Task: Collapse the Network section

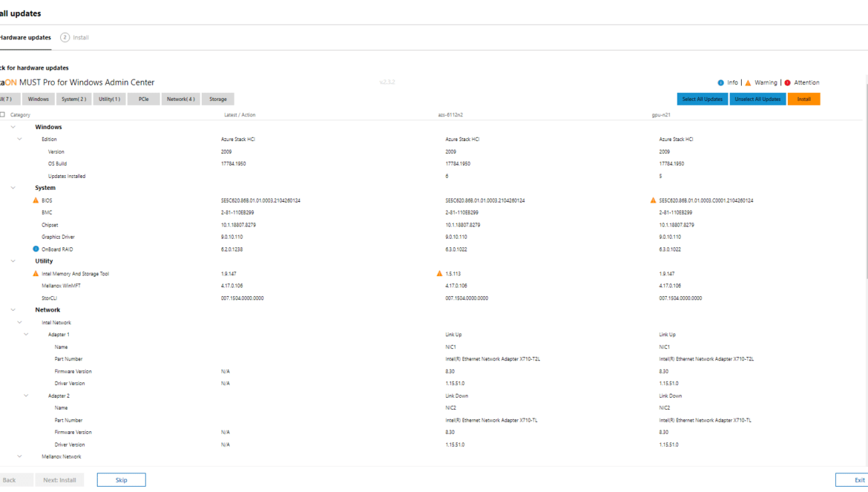Action: [13, 310]
